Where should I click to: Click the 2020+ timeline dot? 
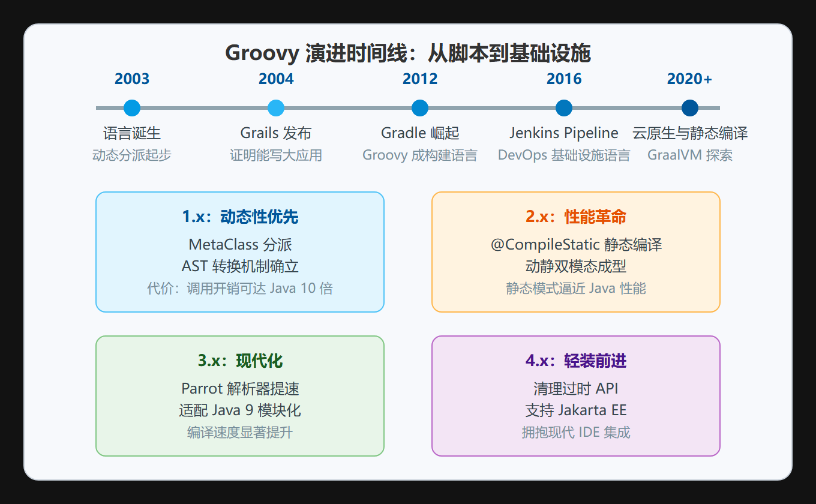coord(690,108)
